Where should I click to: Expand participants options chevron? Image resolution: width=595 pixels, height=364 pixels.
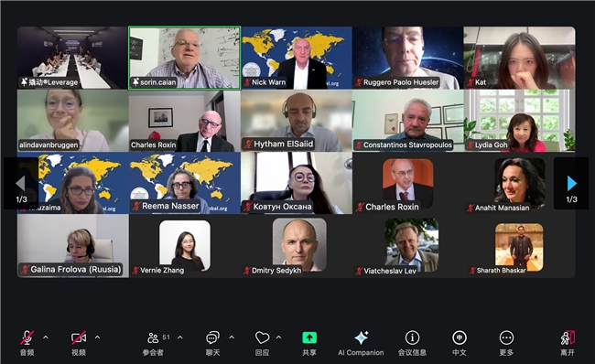179,337
